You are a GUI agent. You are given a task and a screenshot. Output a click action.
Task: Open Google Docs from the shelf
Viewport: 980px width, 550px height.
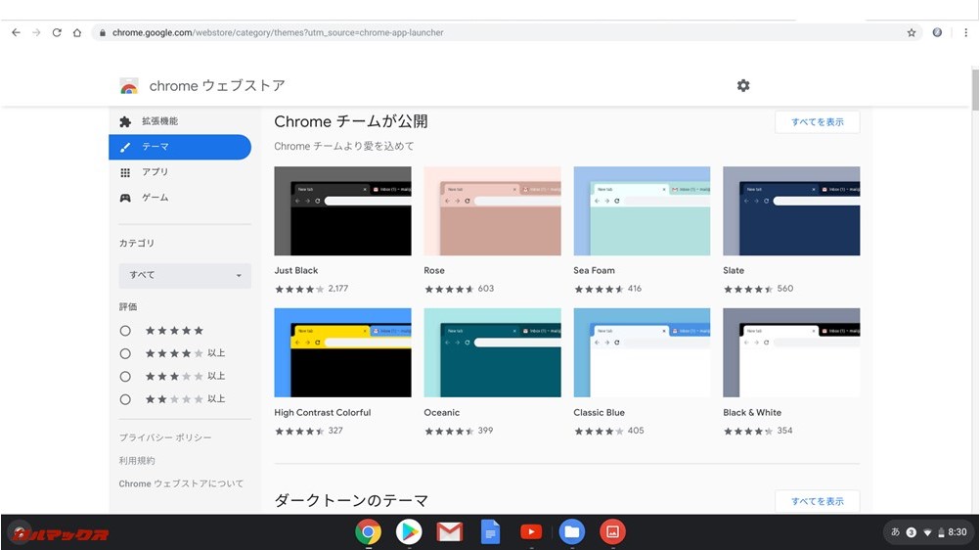491,532
